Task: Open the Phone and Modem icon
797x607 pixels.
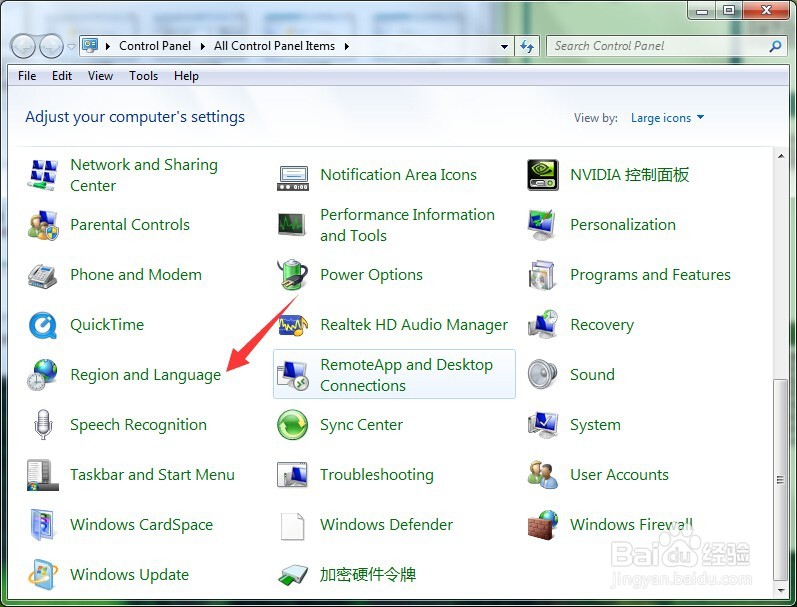Action: click(x=43, y=275)
